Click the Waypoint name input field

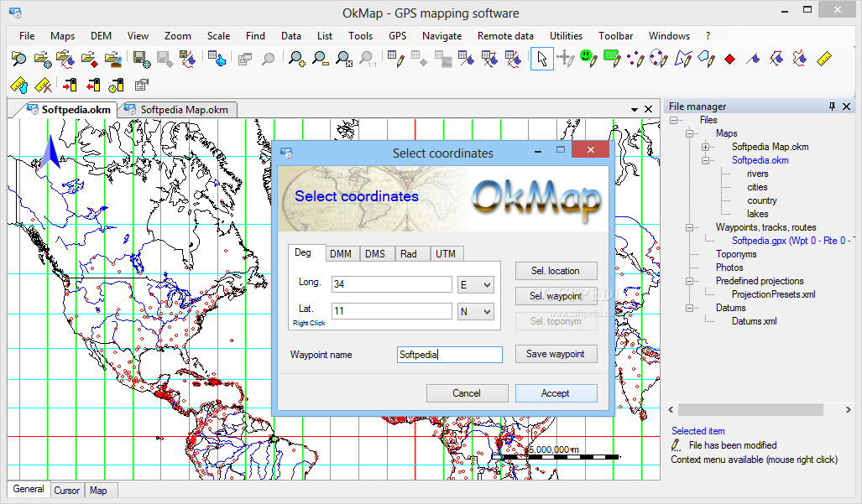tap(450, 355)
